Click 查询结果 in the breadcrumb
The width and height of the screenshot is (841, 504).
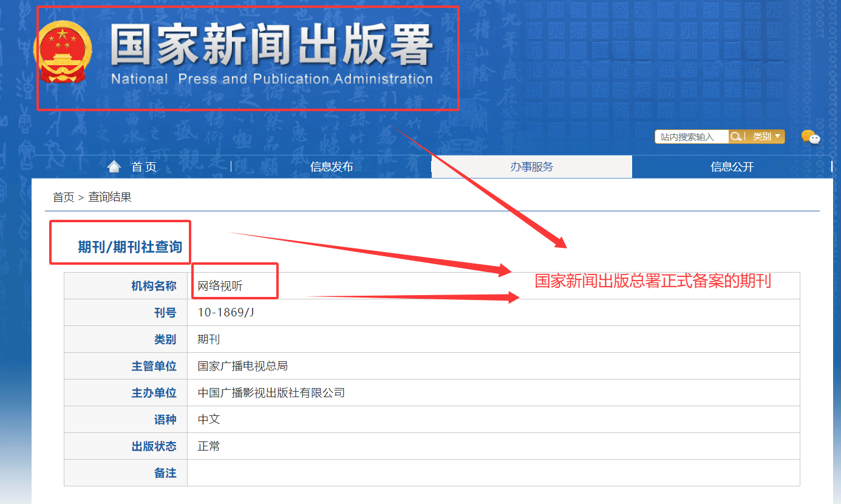click(110, 197)
